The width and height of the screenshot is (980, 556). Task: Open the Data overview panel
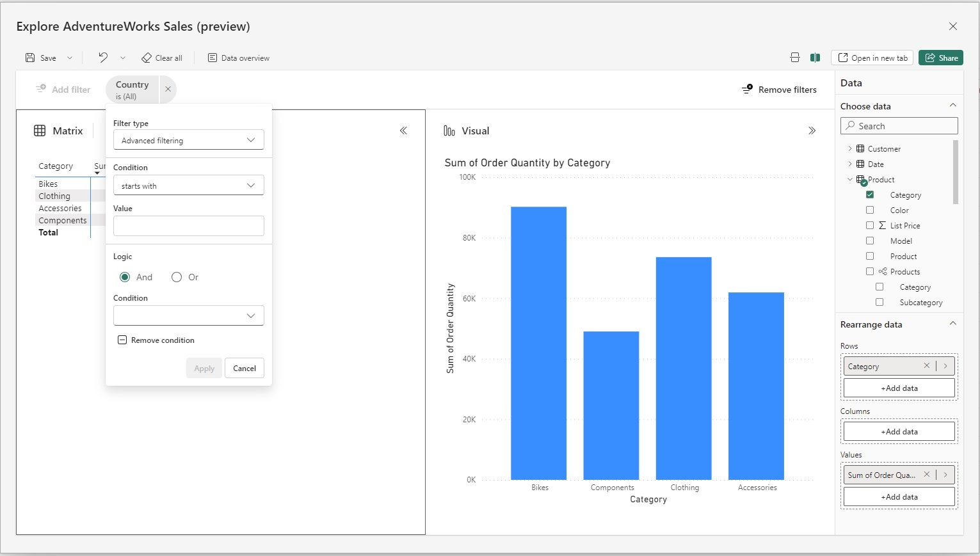(x=238, y=57)
